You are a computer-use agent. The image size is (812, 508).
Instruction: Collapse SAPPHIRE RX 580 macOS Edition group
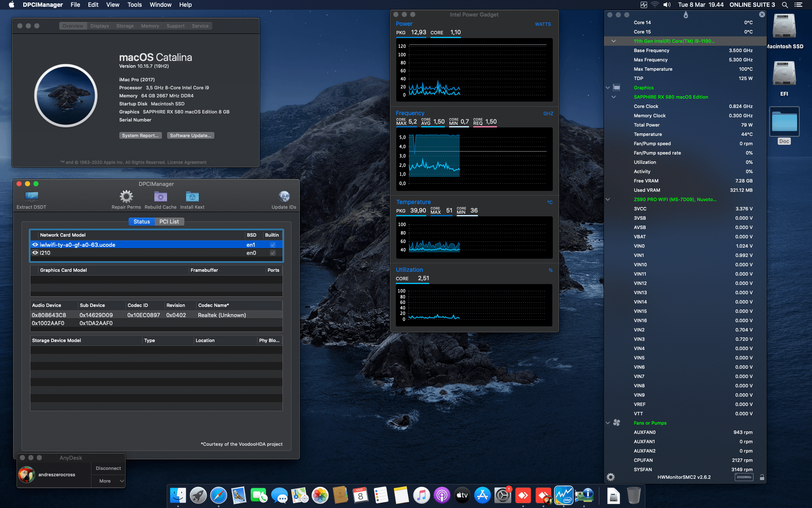[x=613, y=97]
